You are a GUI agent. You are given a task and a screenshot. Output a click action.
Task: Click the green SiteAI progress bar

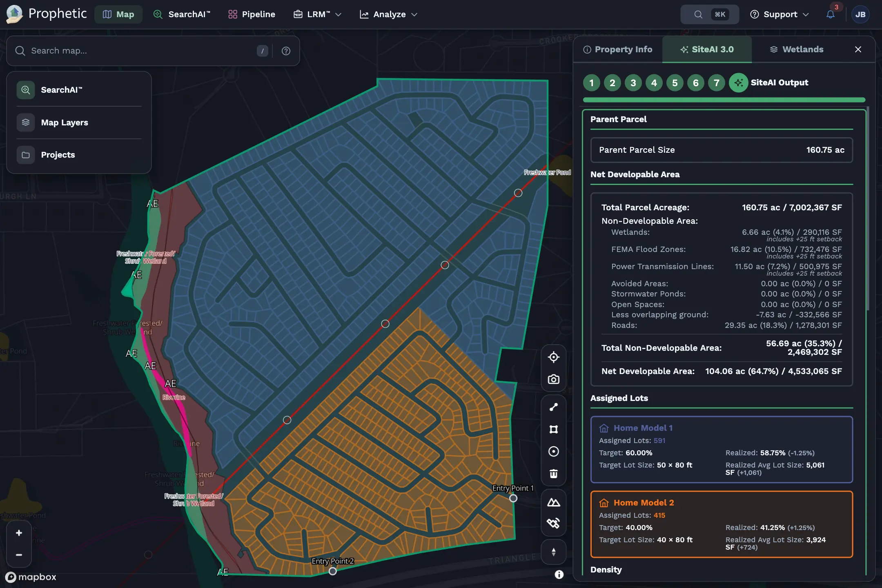724,100
